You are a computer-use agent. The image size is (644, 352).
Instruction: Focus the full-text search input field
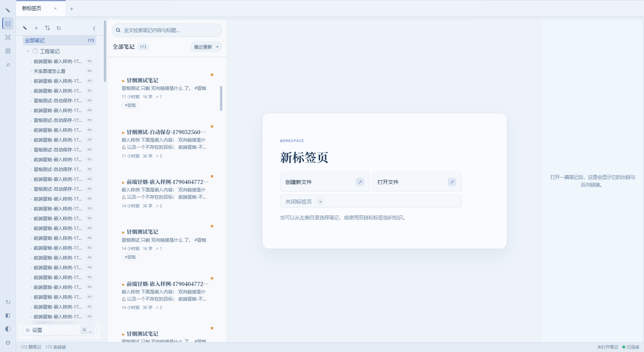(167, 30)
